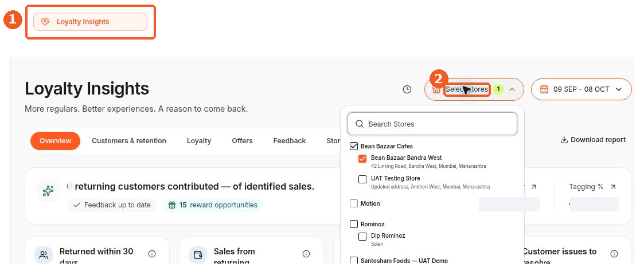
Task: Open the Loyalty Insights sidebar item
Action: (x=90, y=22)
